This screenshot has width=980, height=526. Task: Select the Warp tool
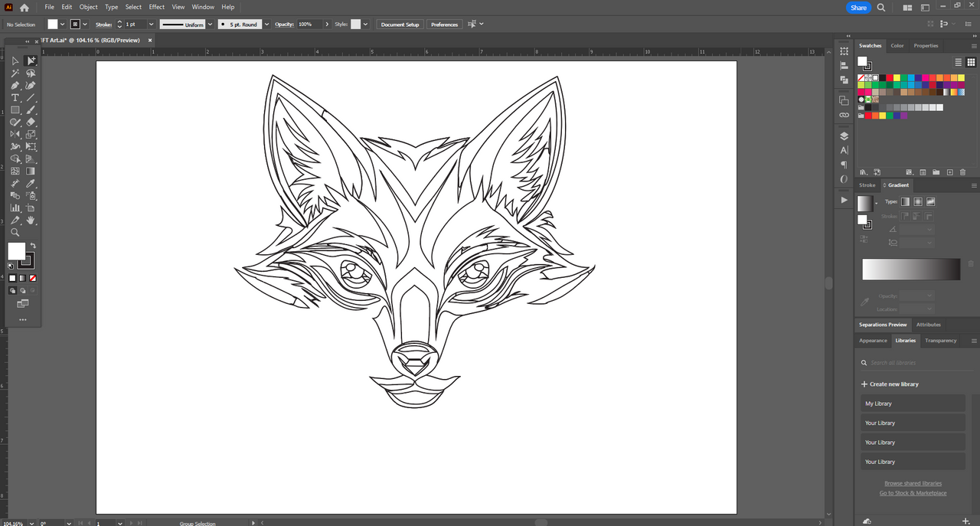point(15,147)
